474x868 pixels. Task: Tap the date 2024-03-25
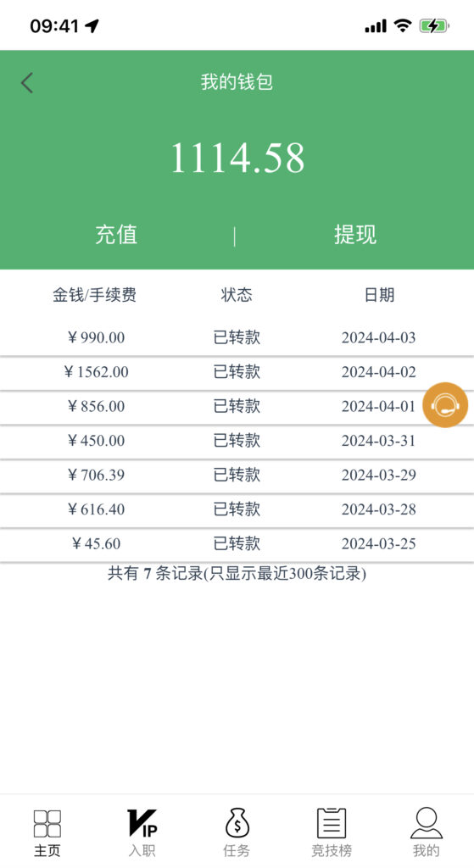coord(379,543)
